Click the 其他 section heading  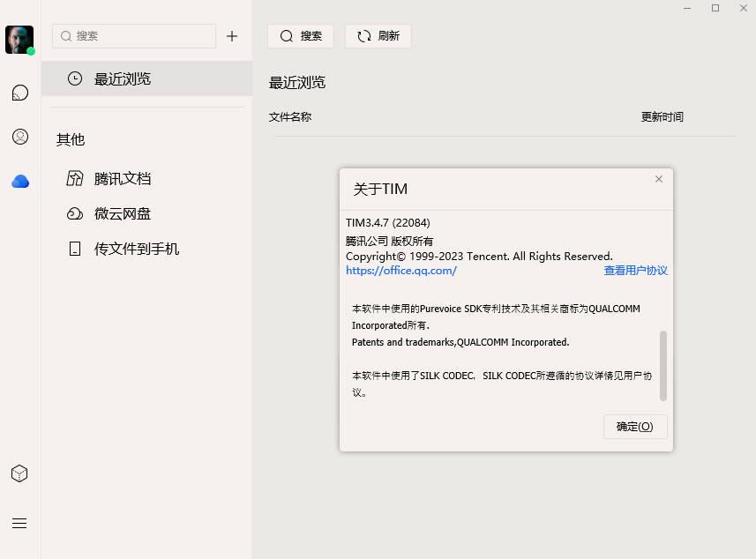[71, 139]
